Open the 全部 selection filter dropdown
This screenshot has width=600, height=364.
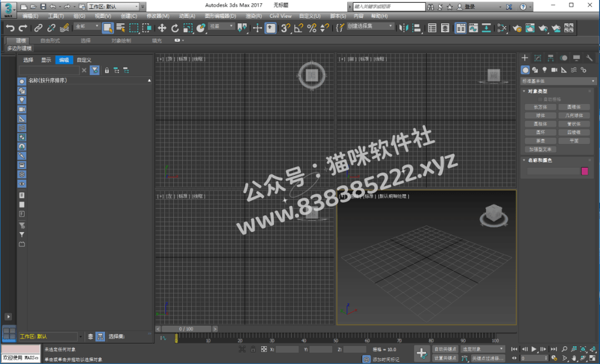(87, 26)
